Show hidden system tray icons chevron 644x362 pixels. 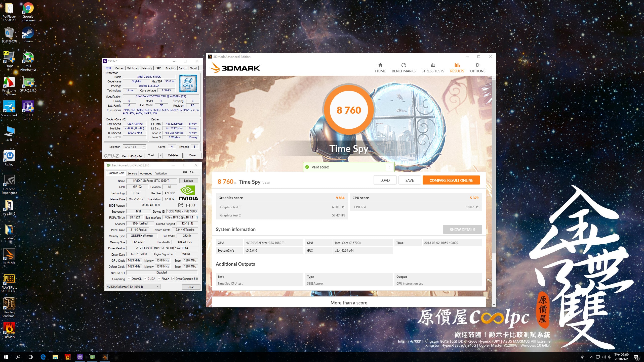click(592, 357)
